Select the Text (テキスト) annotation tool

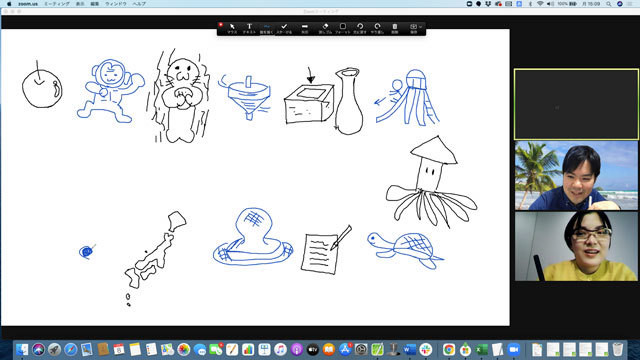pyautogui.click(x=249, y=28)
